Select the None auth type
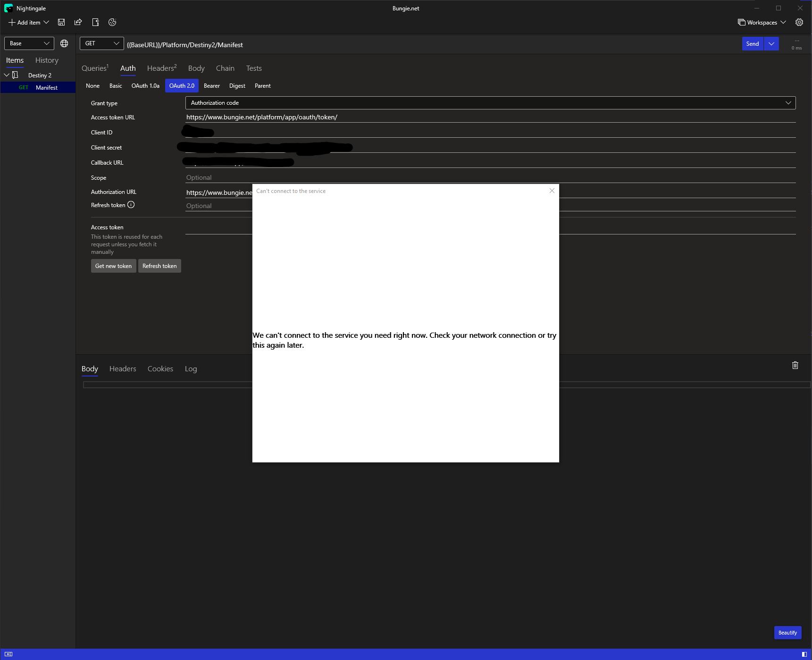812x660 pixels. 93,86
